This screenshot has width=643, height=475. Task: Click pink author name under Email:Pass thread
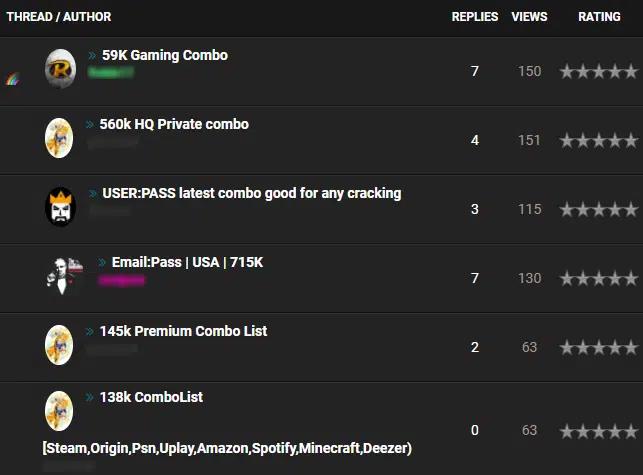click(x=121, y=280)
